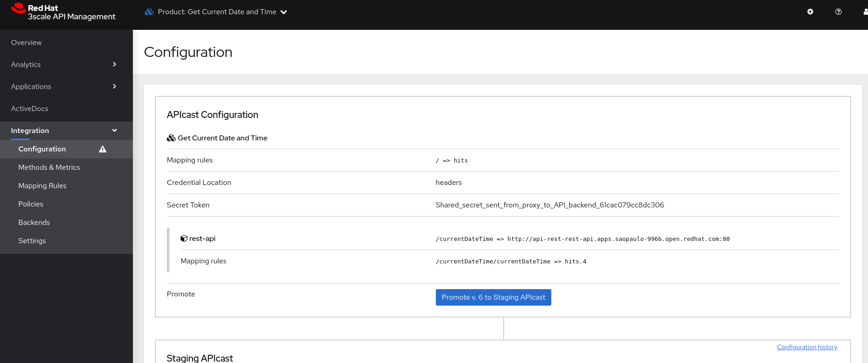The height and width of the screenshot is (363, 868).
Task: Go to Overview in sidebar
Action: [x=66, y=43]
